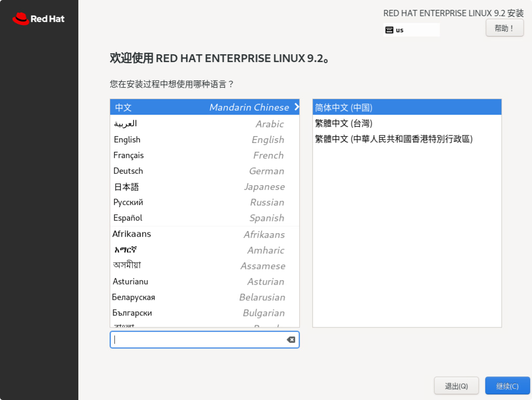Choose Deutsch German from language list
Viewport: 532px width, 400px height.
[205, 171]
